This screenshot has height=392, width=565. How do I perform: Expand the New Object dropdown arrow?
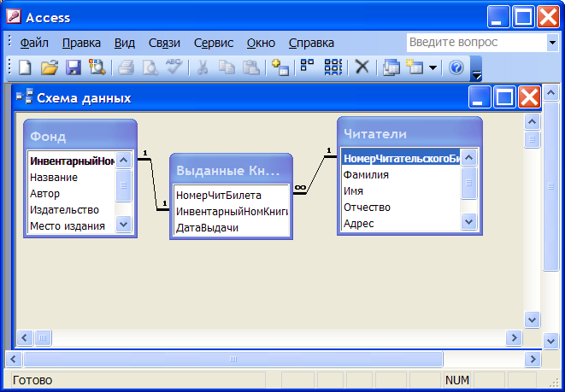(x=433, y=67)
